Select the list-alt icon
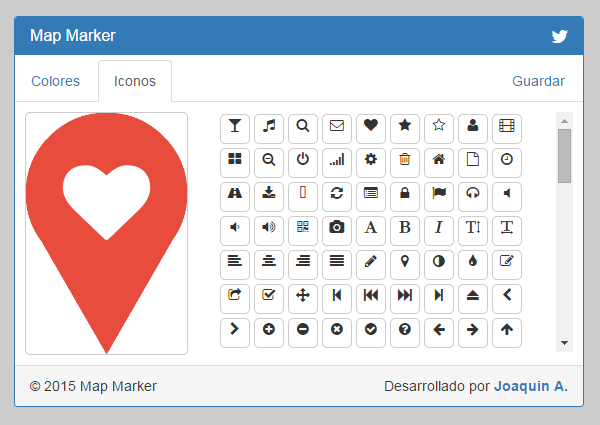 tap(371, 197)
